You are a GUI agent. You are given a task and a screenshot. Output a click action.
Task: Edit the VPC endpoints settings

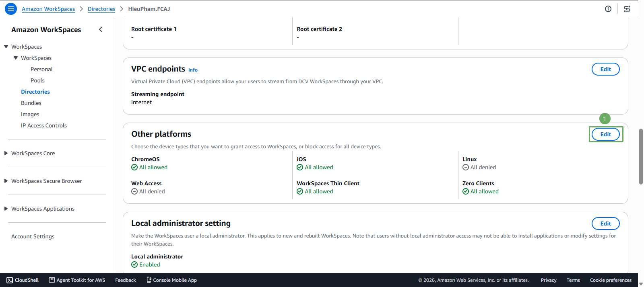click(x=605, y=69)
